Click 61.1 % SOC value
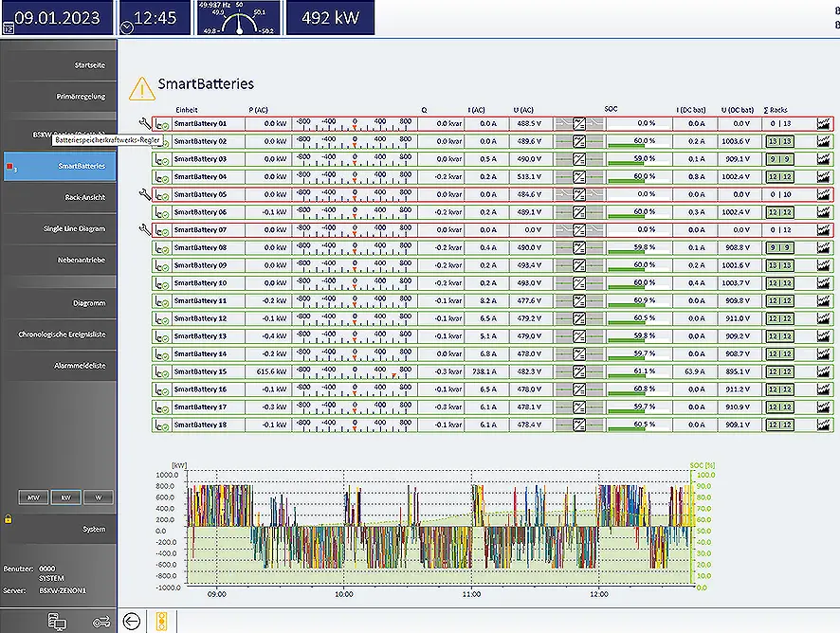Image resolution: width=840 pixels, height=633 pixels. 645,371
